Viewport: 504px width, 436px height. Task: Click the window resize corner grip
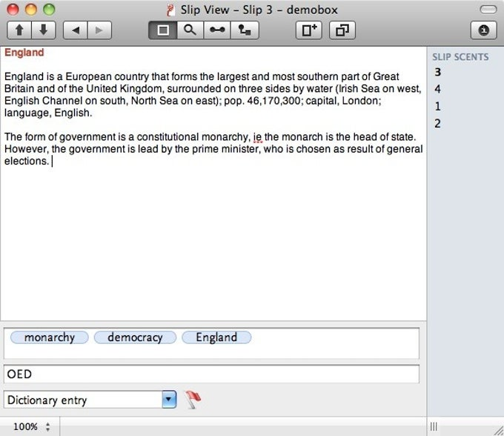[498, 430]
